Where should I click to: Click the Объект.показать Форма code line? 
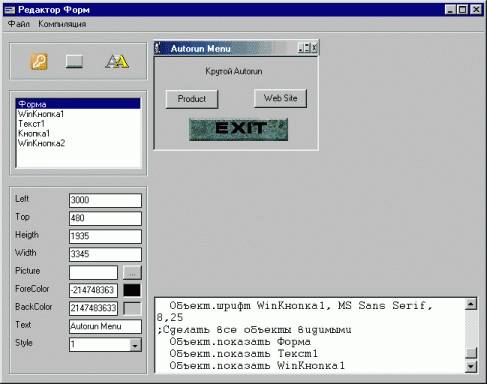240,342
